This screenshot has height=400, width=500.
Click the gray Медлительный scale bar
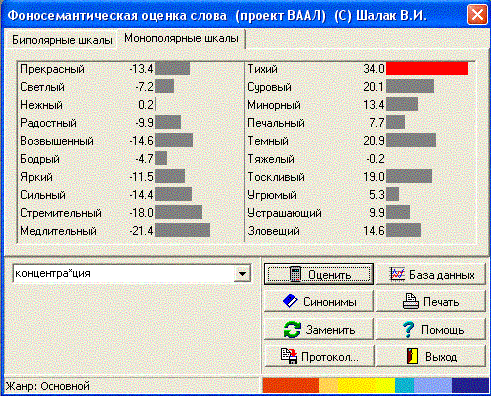click(x=182, y=230)
